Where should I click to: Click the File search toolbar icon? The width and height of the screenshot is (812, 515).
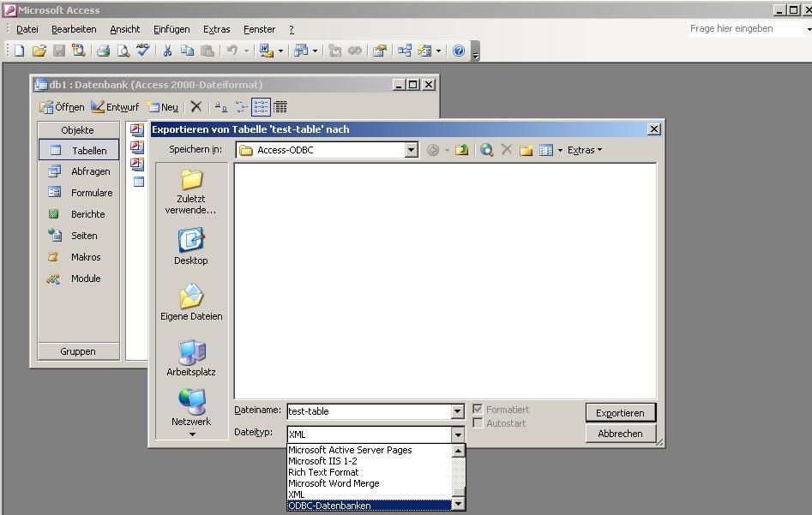pos(78,51)
